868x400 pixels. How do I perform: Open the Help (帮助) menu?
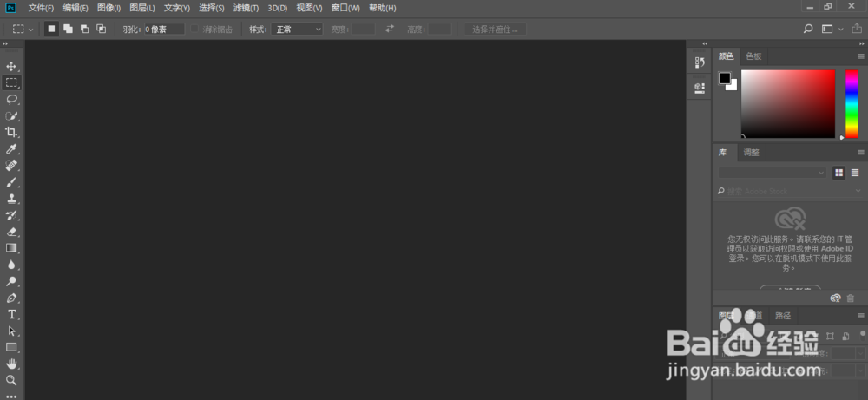[383, 8]
